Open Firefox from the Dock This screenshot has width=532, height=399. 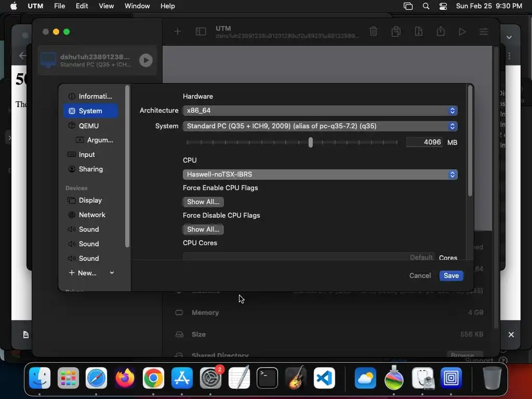125,378
